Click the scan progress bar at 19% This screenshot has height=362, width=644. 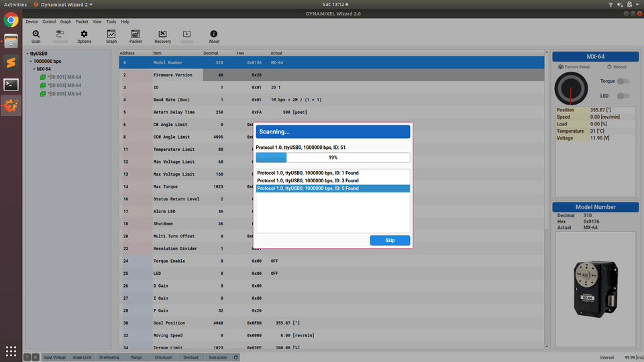pos(333,158)
